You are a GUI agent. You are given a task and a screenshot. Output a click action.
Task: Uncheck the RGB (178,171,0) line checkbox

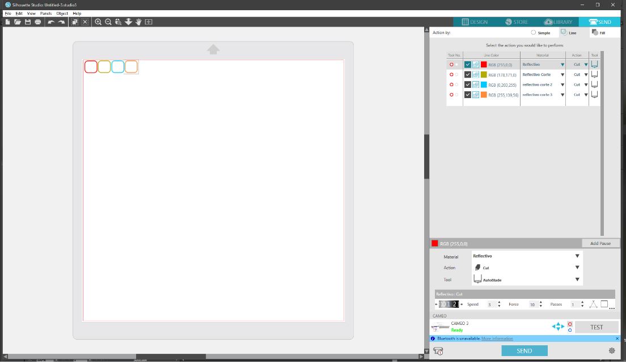click(x=467, y=74)
